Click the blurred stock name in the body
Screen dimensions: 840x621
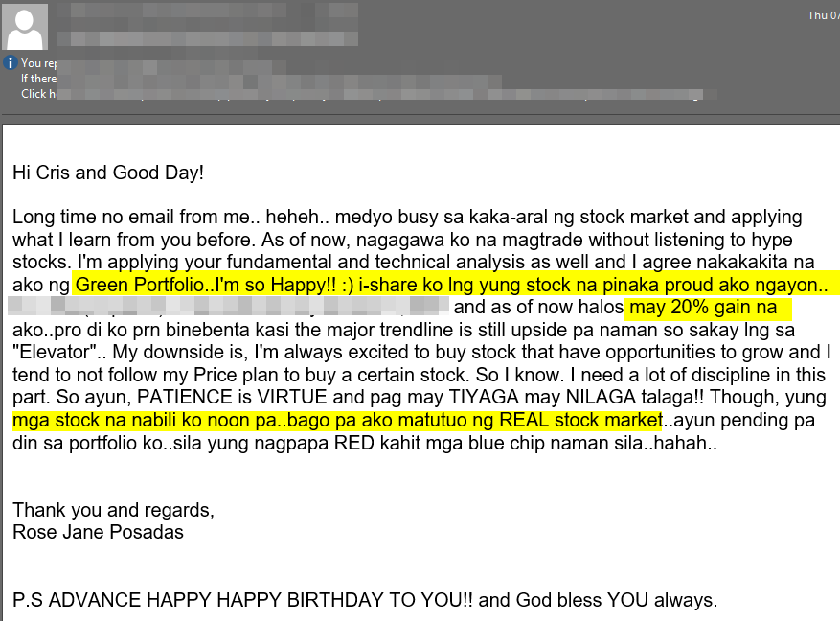click(x=230, y=307)
